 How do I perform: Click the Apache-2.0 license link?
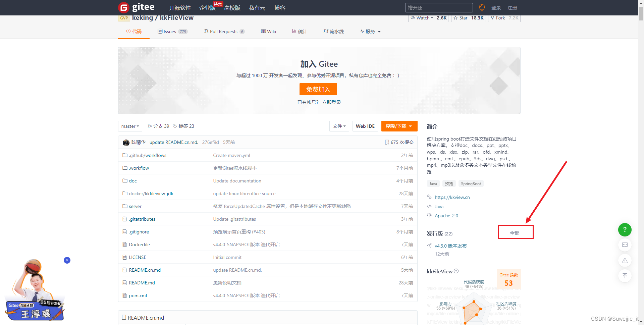[x=446, y=216]
